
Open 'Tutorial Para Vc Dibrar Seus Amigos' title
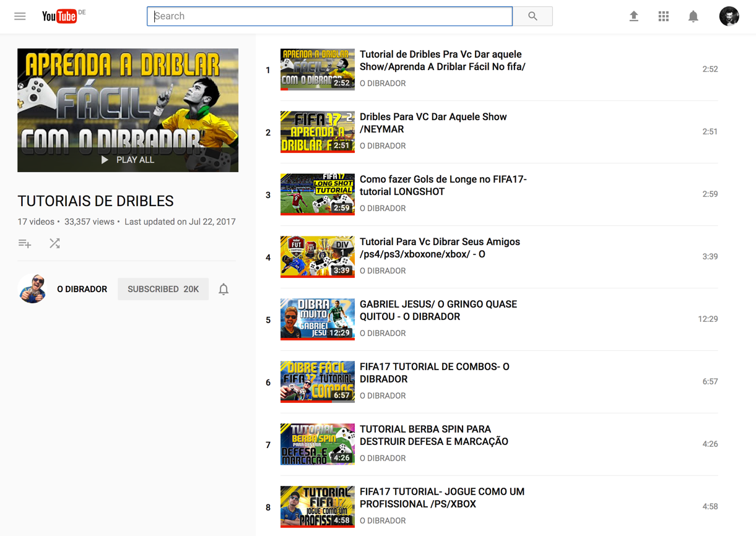pyautogui.click(x=440, y=248)
